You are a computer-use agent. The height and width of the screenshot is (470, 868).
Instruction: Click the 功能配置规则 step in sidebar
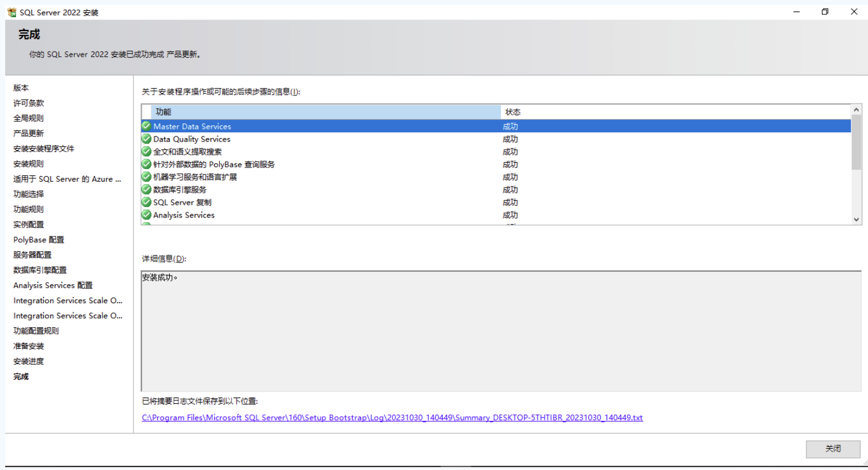(36, 330)
